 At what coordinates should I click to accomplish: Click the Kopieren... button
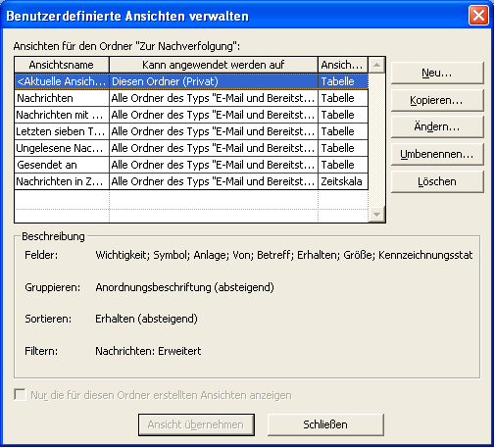pyautogui.click(x=437, y=100)
